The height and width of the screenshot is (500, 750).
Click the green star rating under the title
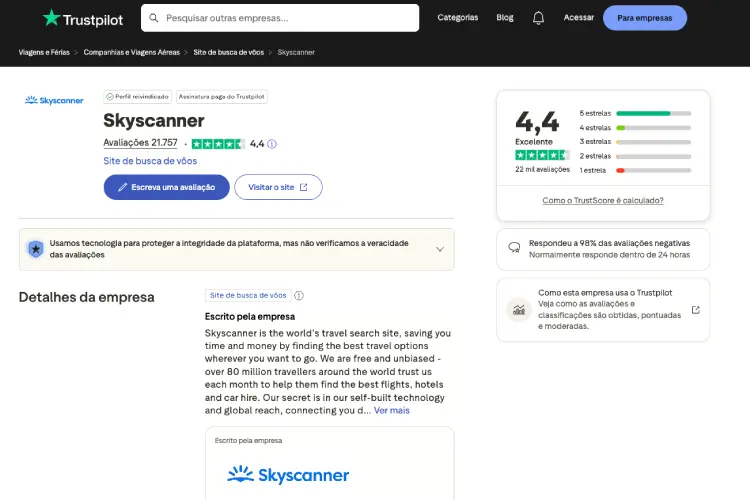point(218,144)
